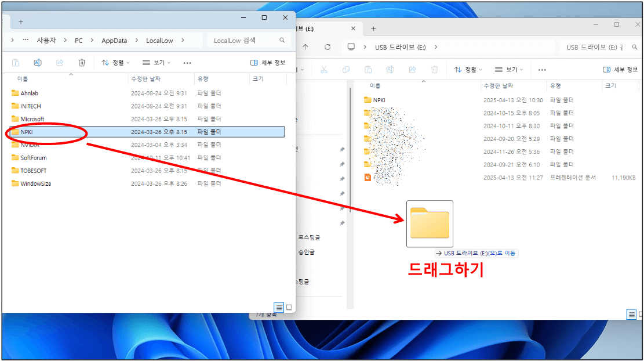Select TOBESOFT folder
The height and width of the screenshot is (361, 644).
point(148,171)
